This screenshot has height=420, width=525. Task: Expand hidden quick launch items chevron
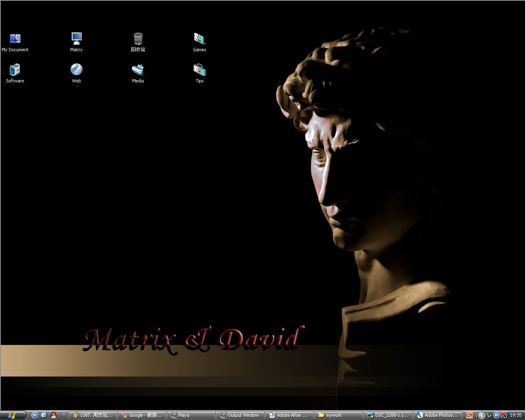point(64,414)
